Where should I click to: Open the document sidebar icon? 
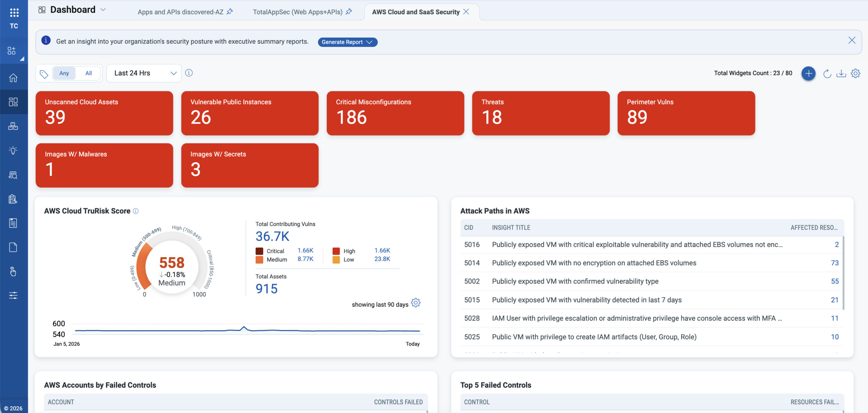tap(13, 247)
